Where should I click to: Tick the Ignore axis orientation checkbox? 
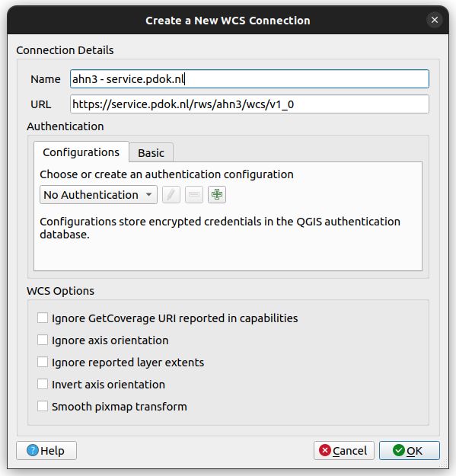click(43, 340)
